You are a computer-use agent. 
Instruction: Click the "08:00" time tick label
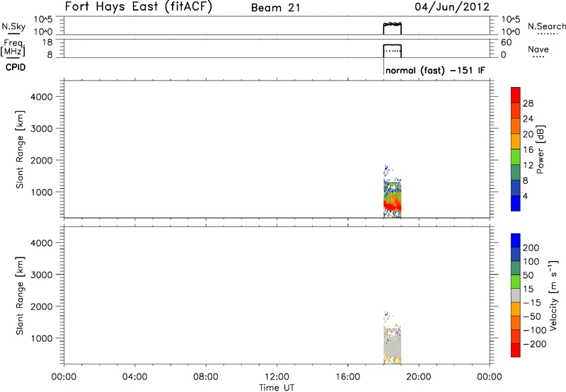[x=205, y=377]
